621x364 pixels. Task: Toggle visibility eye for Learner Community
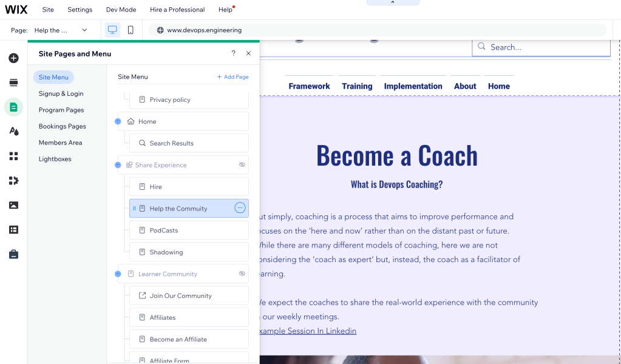[242, 274]
